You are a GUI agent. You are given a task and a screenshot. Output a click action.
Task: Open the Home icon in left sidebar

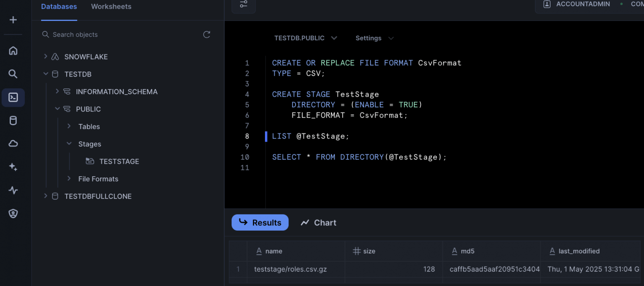pos(13,51)
